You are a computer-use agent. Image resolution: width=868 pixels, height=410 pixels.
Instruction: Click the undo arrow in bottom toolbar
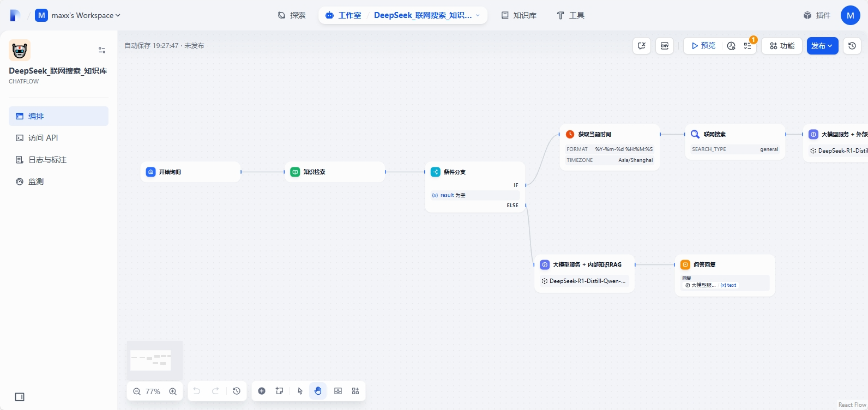coord(197,391)
